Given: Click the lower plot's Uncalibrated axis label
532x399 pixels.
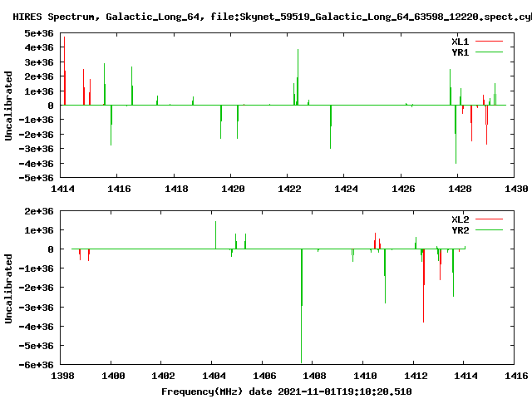Looking at the screenshot, I should pyautogui.click(x=8, y=288).
